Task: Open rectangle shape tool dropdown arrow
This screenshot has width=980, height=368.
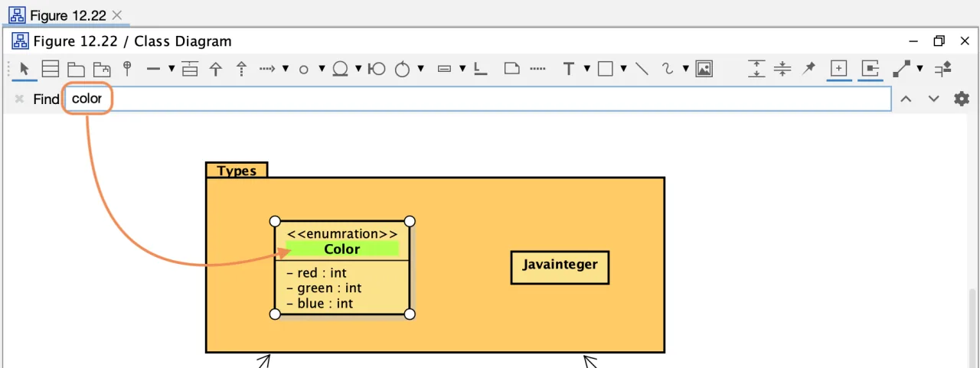Action: [x=623, y=69]
